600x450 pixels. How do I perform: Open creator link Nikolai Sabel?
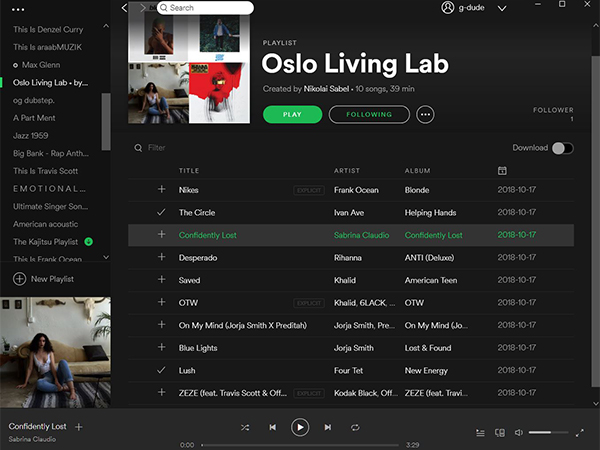click(x=326, y=89)
